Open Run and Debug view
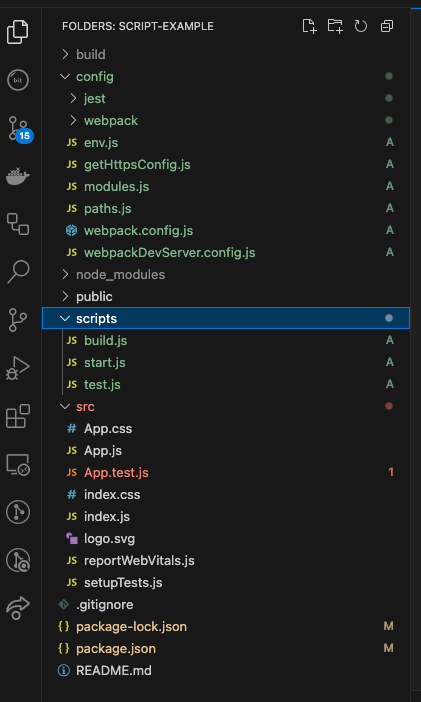 point(18,368)
